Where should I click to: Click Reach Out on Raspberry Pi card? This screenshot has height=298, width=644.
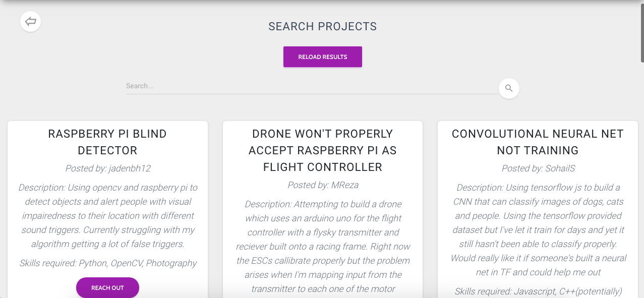point(107,288)
